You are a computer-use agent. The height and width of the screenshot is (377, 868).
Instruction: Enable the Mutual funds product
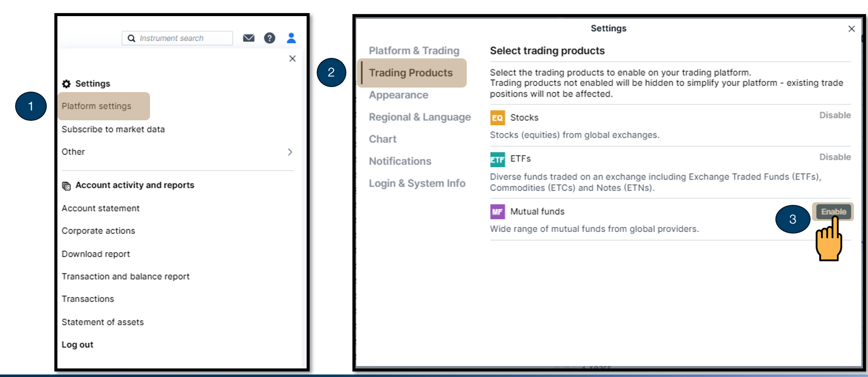pos(833,211)
